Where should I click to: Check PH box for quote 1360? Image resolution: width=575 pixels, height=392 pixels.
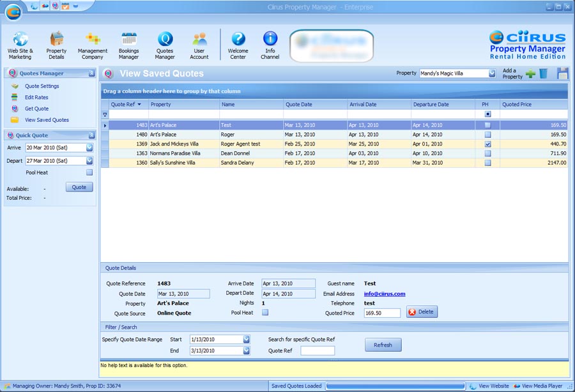(x=487, y=163)
